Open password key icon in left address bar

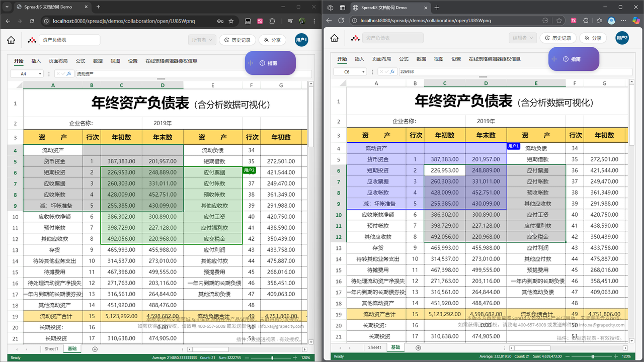click(x=220, y=21)
